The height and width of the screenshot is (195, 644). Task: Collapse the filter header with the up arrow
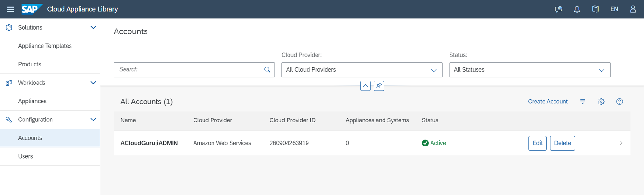tap(365, 86)
